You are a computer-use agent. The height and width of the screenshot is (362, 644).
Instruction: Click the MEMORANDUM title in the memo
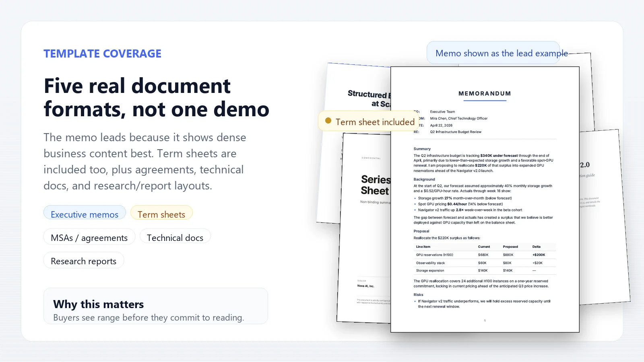pyautogui.click(x=485, y=93)
